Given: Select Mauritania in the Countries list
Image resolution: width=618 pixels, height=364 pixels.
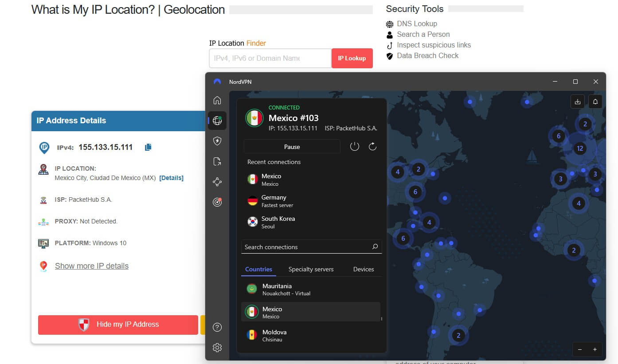Looking at the screenshot, I should point(311,289).
